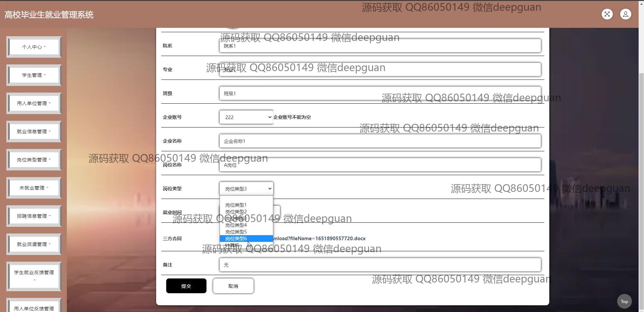Expand the 岗位类型管理 menu
This screenshot has height=312, width=644.
[x=34, y=160]
